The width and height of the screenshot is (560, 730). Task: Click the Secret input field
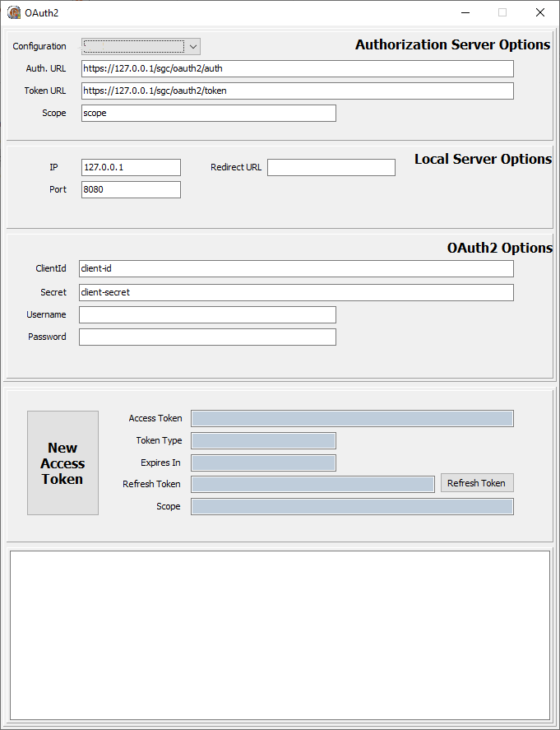point(296,292)
